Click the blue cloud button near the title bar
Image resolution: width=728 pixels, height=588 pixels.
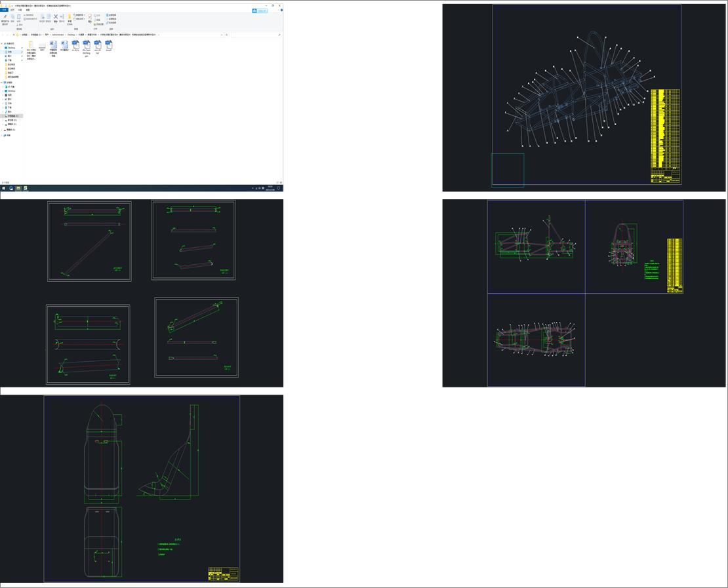[260, 10]
